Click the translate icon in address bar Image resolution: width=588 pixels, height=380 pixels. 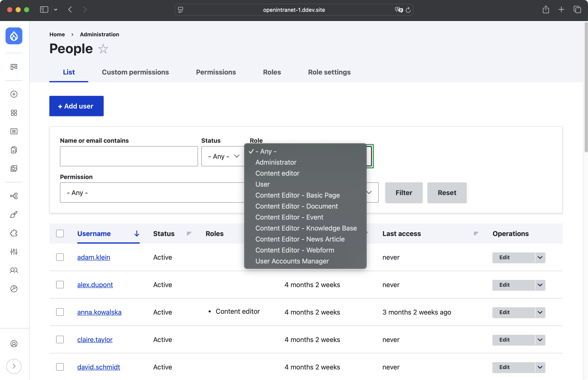click(398, 10)
